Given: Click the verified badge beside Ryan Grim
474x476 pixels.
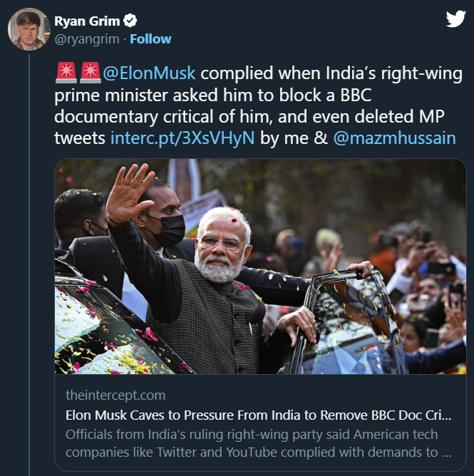Looking at the screenshot, I should coord(132,21).
